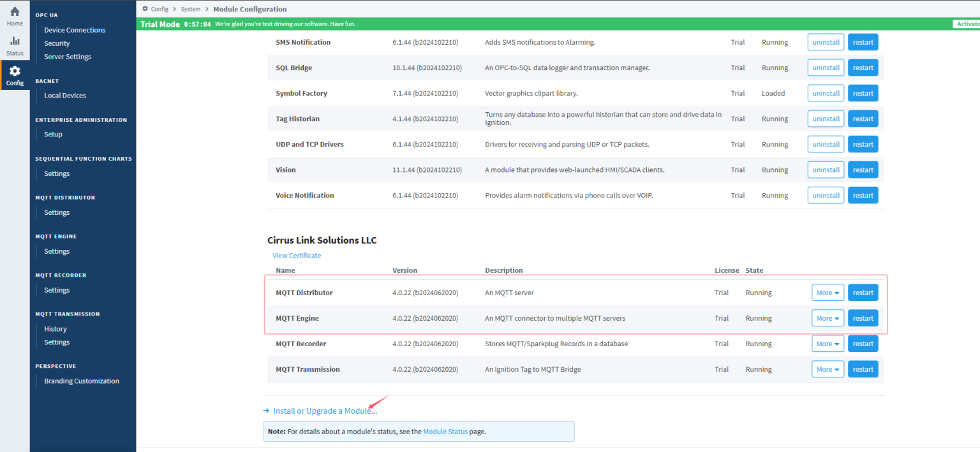Open Device Connections under OPC UA

click(74, 29)
